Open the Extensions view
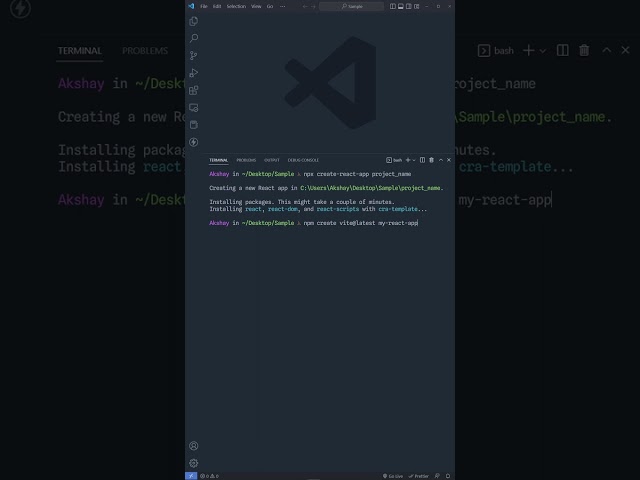Screen dimensions: 640x480 193,90
